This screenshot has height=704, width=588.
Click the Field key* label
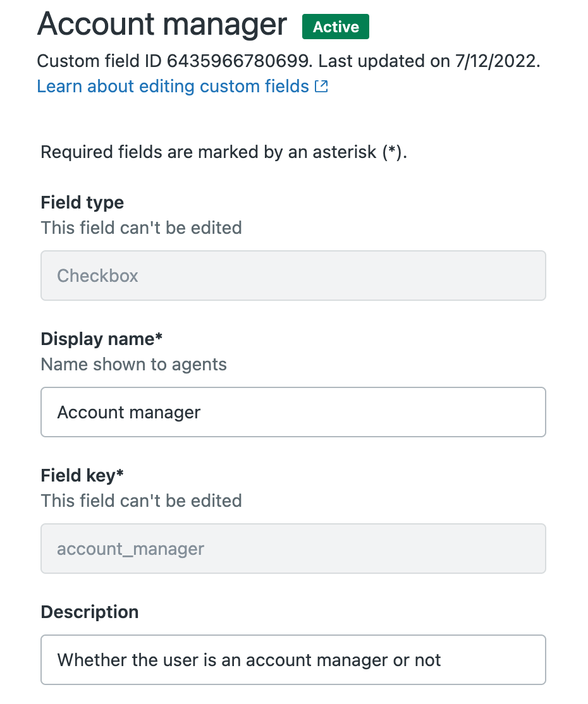[82, 475]
